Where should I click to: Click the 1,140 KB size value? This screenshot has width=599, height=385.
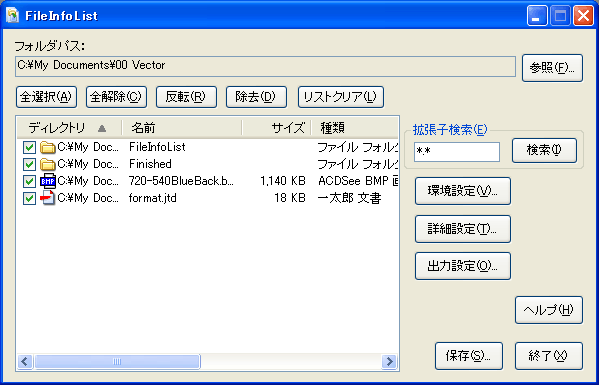[283, 181]
